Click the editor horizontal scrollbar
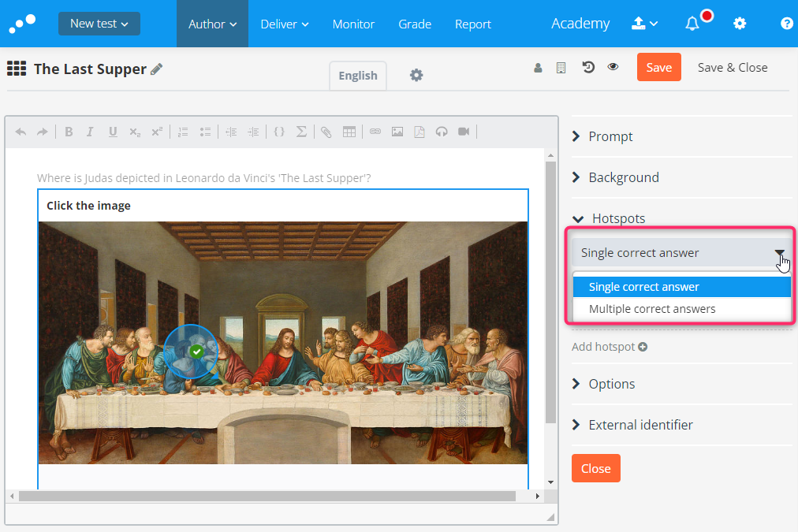 point(267,496)
